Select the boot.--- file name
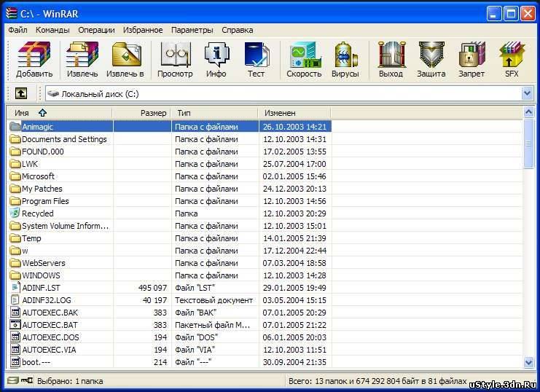540x392 pixels. pyautogui.click(x=36, y=362)
